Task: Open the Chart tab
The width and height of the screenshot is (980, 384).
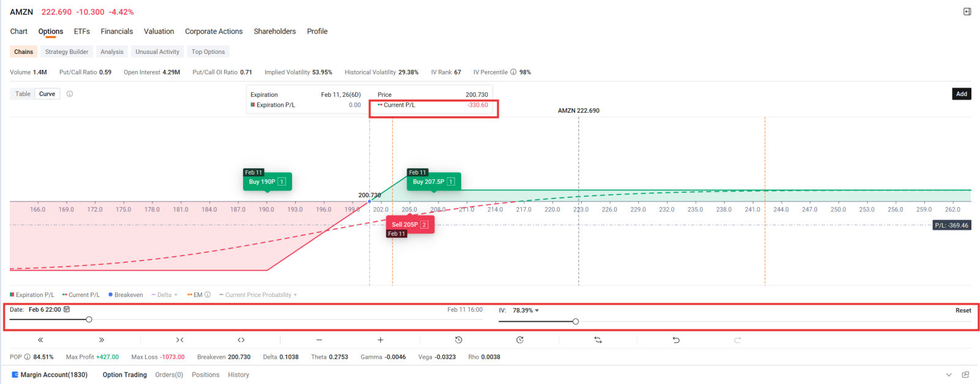Action: pos(19,31)
